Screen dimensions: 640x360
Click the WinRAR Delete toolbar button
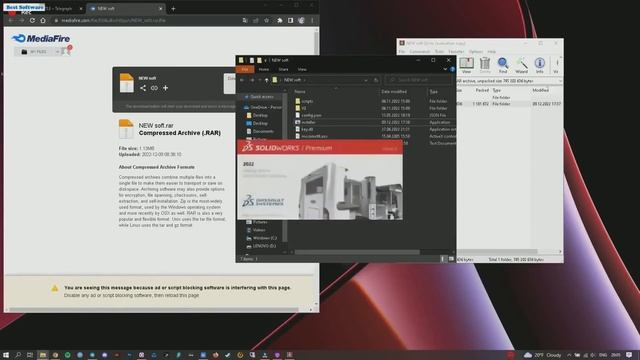pos(485,65)
